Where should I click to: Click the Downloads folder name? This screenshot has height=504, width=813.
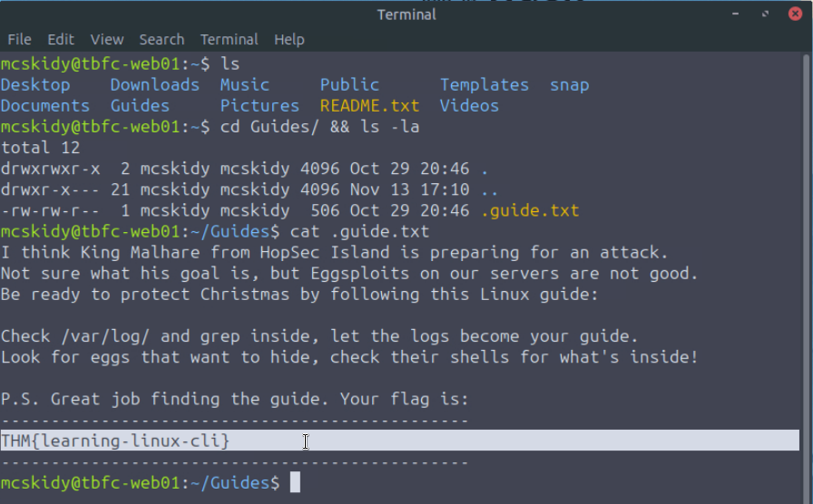[x=154, y=85]
